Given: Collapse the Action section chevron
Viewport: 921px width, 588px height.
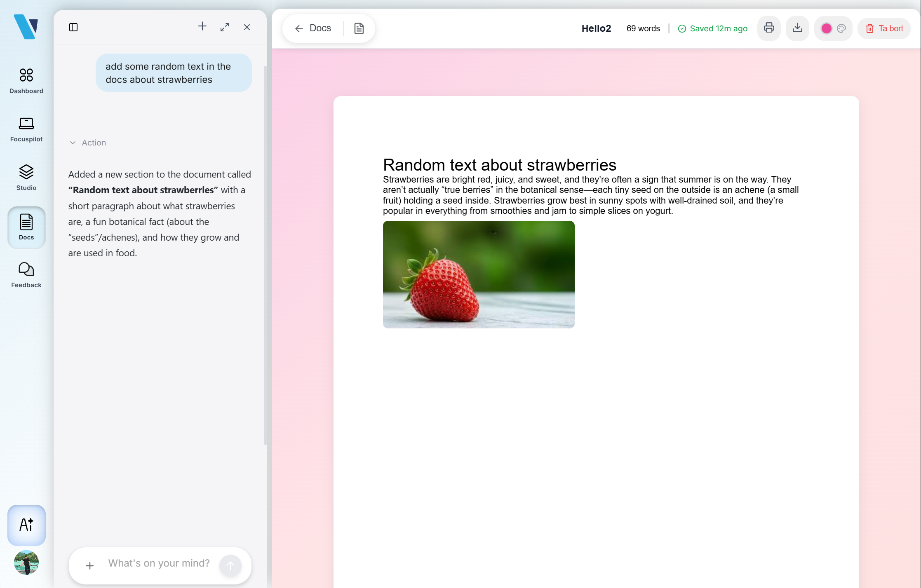Looking at the screenshot, I should (x=73, y=143).
